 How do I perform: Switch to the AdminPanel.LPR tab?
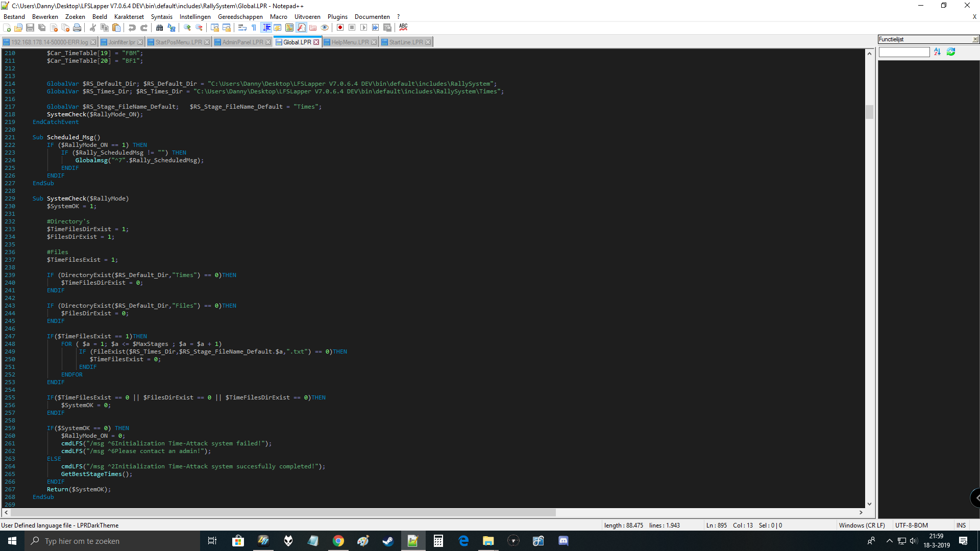[242, 42]
